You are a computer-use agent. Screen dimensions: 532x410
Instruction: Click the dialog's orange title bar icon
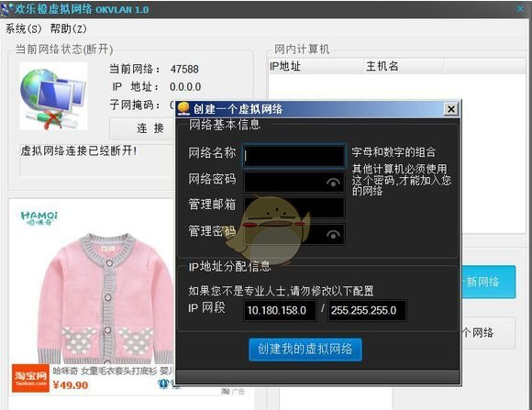point(183,108)
